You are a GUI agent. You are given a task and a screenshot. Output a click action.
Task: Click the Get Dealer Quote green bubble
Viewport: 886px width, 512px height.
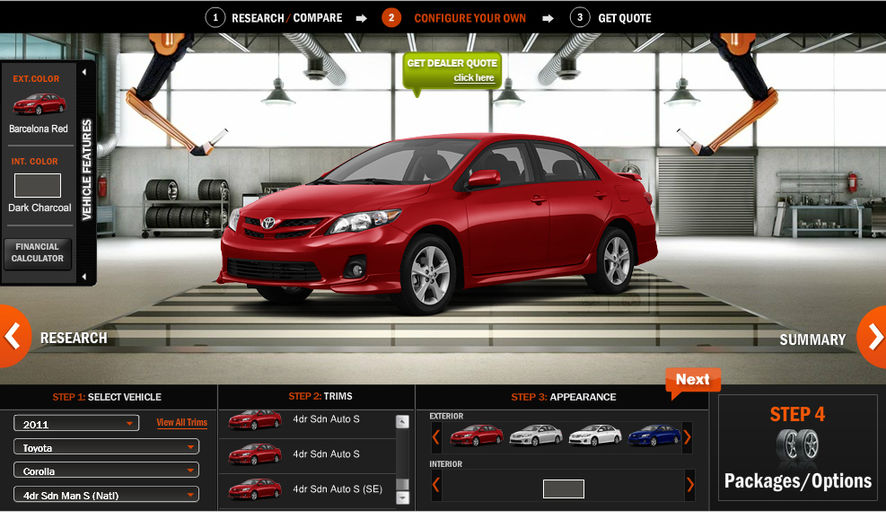pos(451,71)
